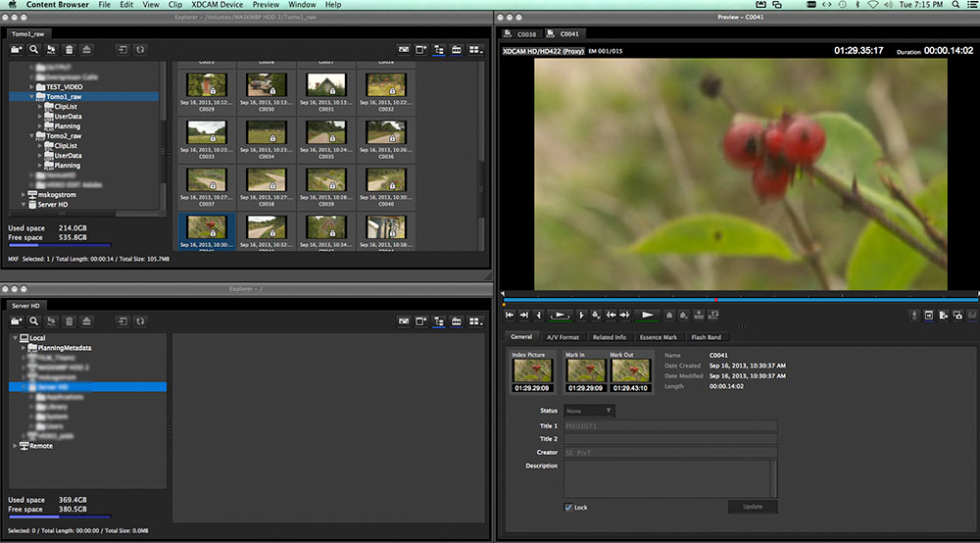
Task: Click the Update button
Action: coord(753,507)
